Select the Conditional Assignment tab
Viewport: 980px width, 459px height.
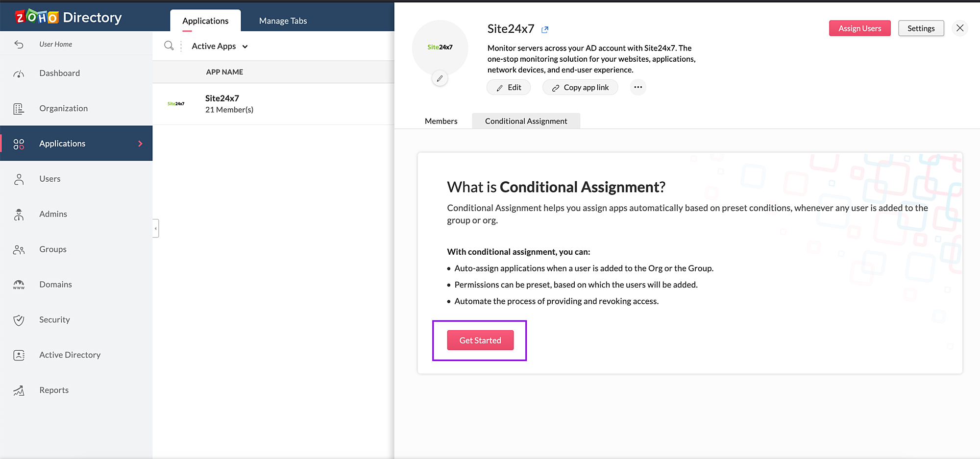pyautogui.click(x=526, y=121)
